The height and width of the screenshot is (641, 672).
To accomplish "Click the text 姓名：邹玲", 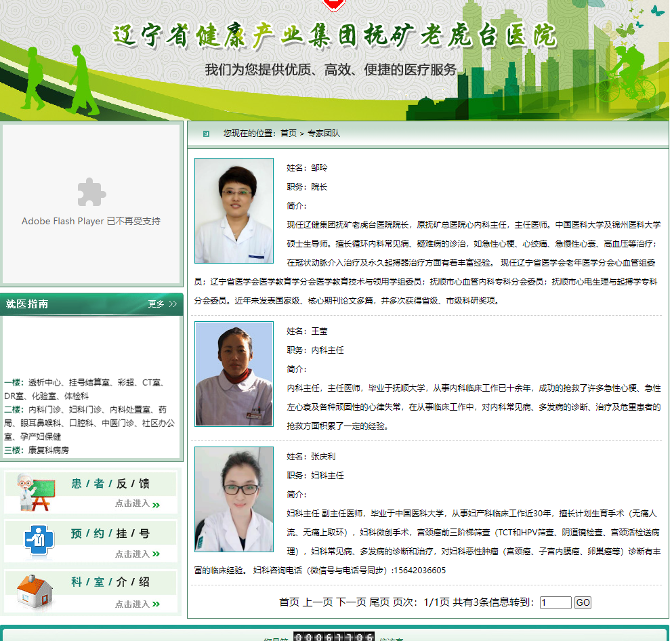I will click(307, 168).
